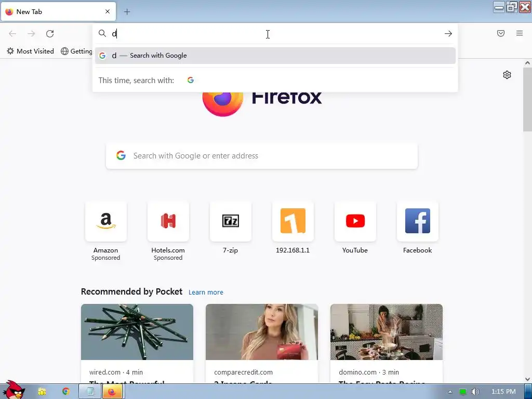This screenshot has height=399, width=532.
Task: Click the reload page icon
Action: [50, 34]
